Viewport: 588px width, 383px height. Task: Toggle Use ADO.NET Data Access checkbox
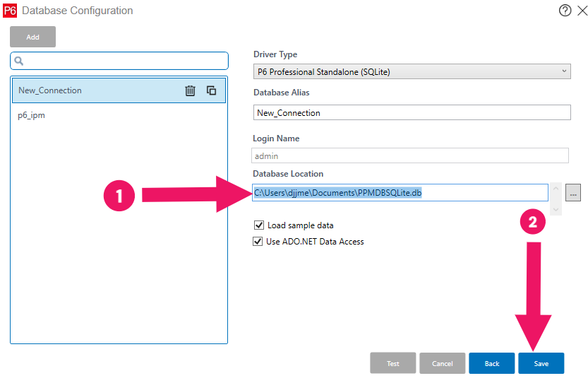point(258,242)
